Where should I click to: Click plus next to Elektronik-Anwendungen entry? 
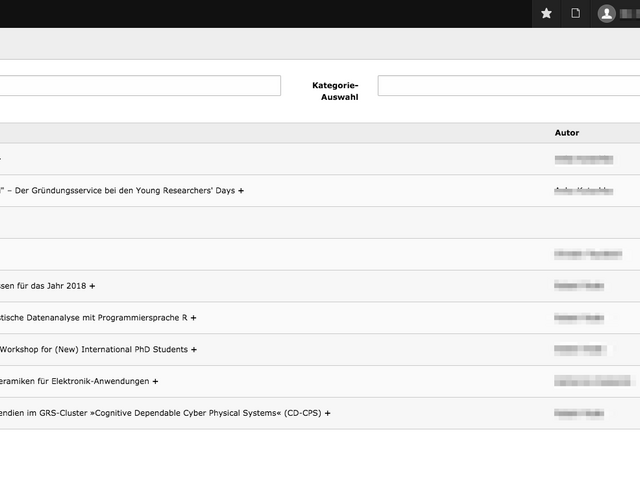click(x=155, y=382)
